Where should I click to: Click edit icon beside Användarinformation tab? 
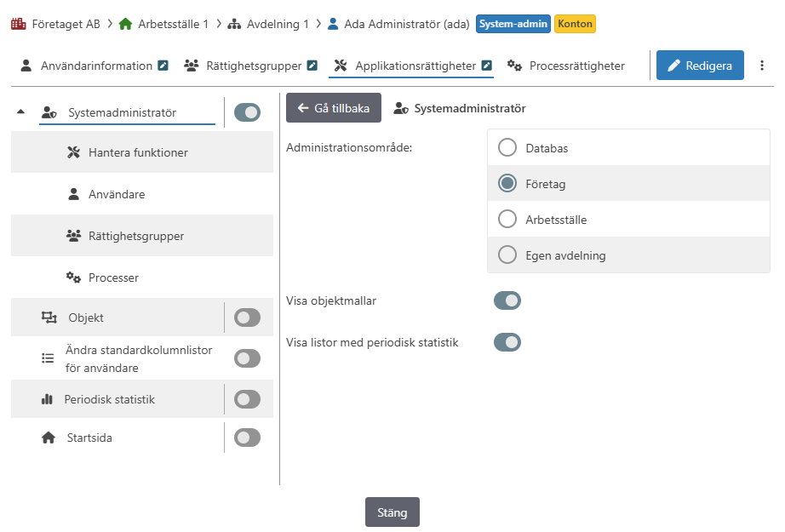pos(163,66)
